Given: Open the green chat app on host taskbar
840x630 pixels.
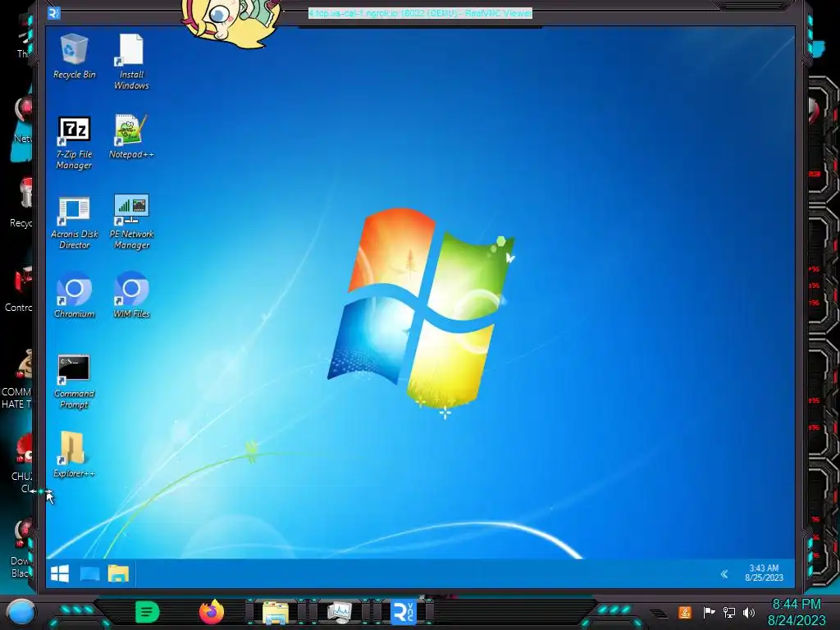Looking at the screenshot, I should pos(148,612).
